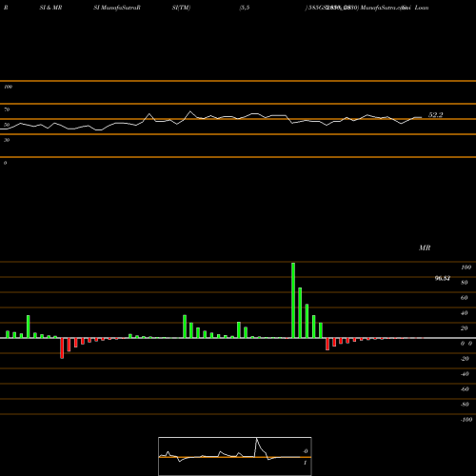This screenshot has height=476, width=476.
Task: Click the MR axis label -40
Action: [x=465, y=374]
